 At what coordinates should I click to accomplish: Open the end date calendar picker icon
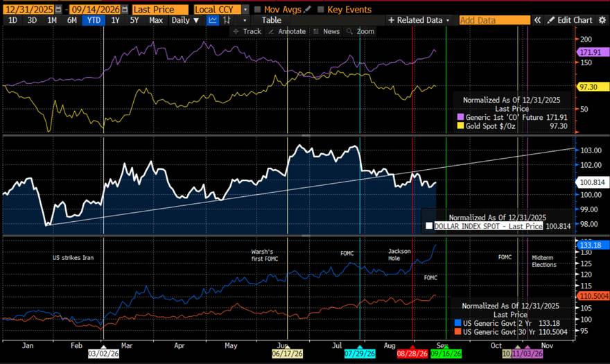[x=125, y=9]
